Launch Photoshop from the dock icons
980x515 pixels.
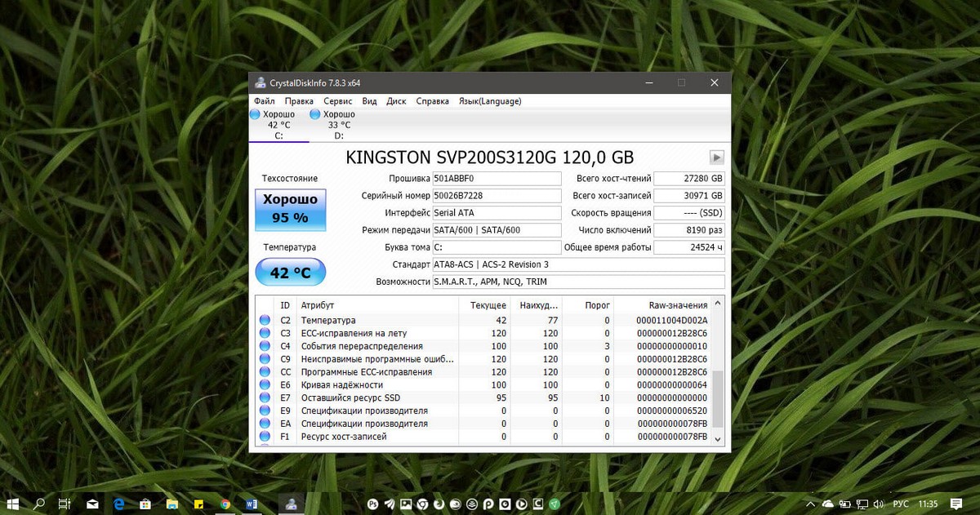coord(373,504)
